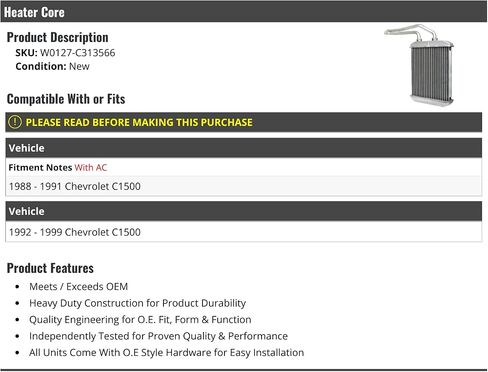Click the SKU number W0127-C313566
488x372 pixels.
(x=78, y=53)
